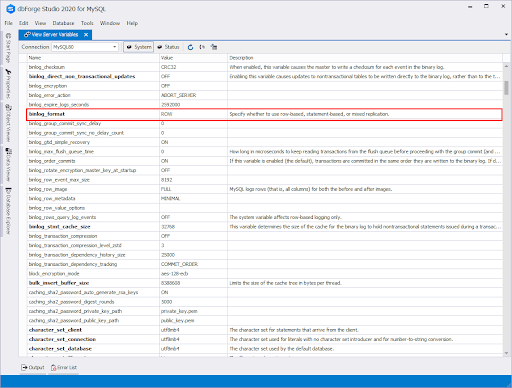The image size is (512, 388).
Task: Select binlog_group_commit_sync_delay variable
Action: [65, 123]
